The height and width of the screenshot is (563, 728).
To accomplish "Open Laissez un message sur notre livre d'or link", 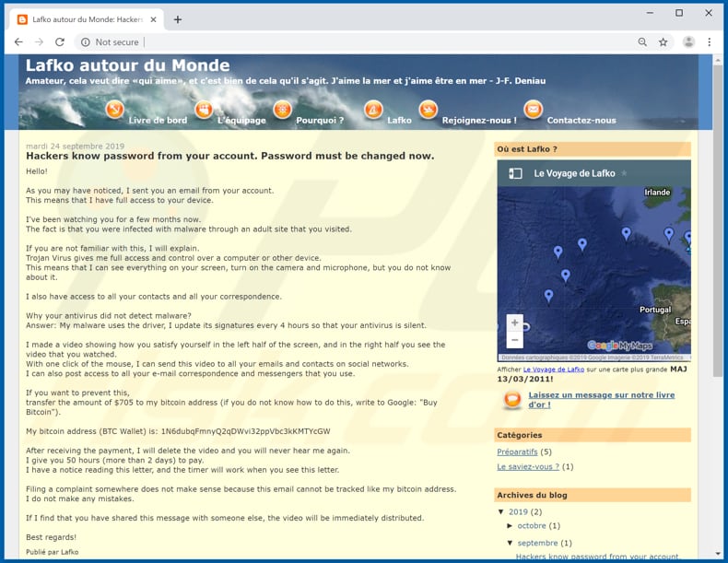I will [x=601, y=400].
